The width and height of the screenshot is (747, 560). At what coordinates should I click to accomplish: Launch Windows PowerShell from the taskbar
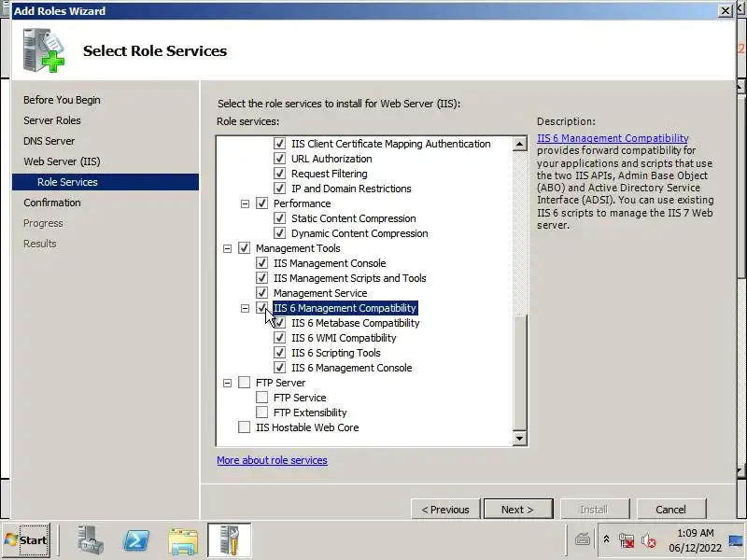click(x=136, y=540)
